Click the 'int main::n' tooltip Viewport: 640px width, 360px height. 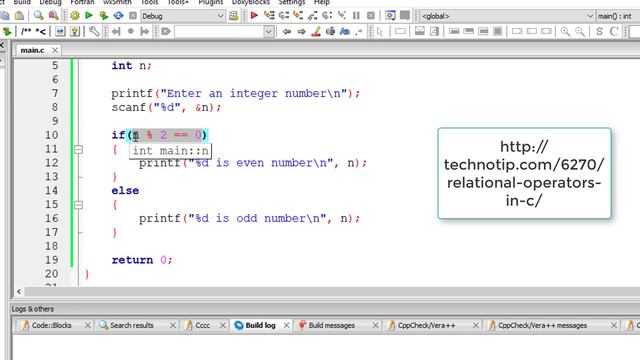170,151
